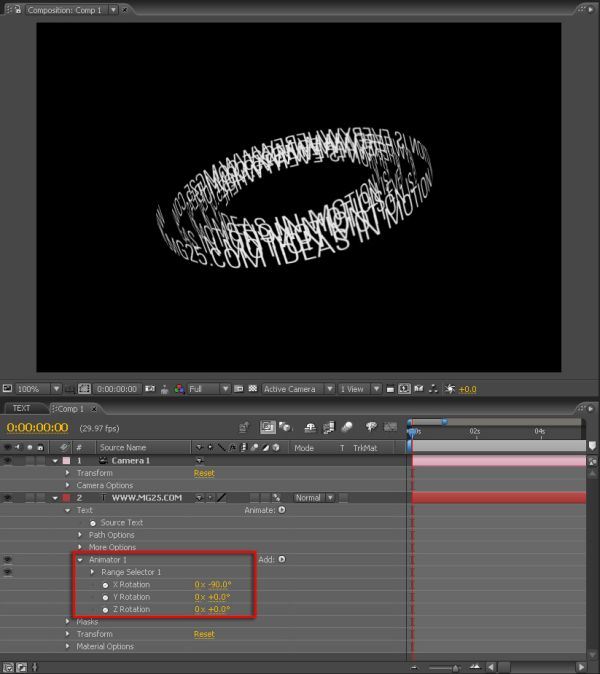Expand the Range Selector 1 property
Screen dimensions: 600x674
tap(92, 572)
